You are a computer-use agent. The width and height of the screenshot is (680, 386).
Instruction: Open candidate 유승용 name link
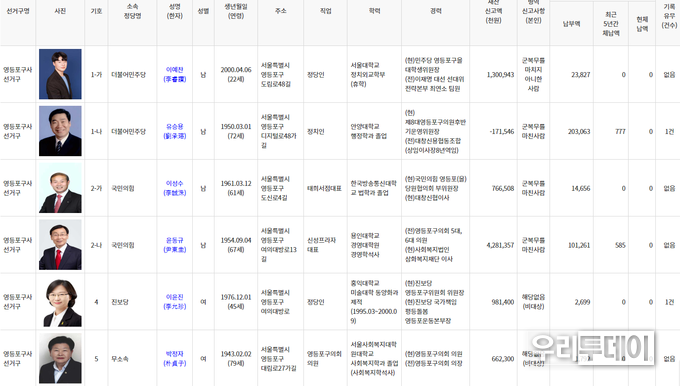point(175,131)
